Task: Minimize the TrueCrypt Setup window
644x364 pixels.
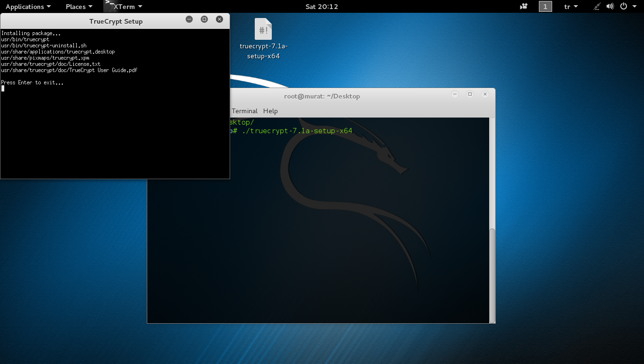Action: pos(189,19)
